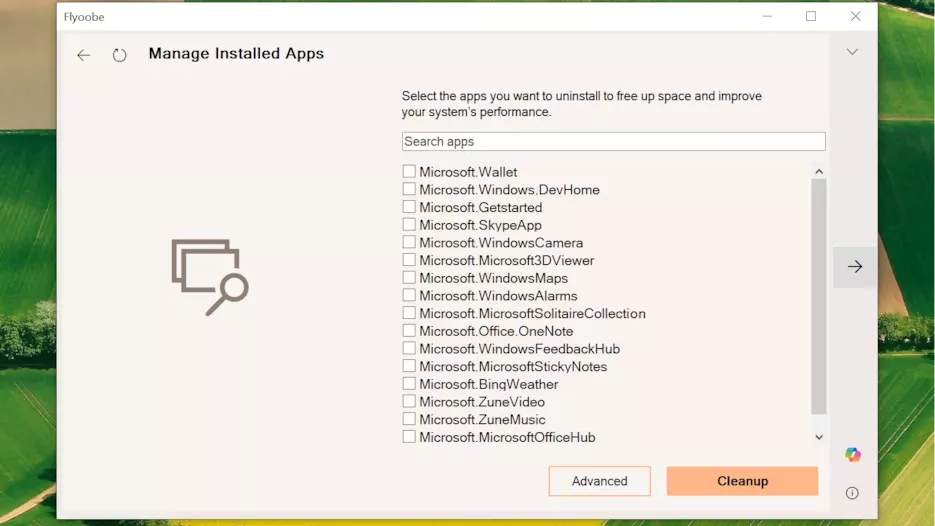The width and height of the screenshot is (935, 526).
Task: Enable the Microsoft.ZuneMusic checkbox
Action: pos(409,419)
